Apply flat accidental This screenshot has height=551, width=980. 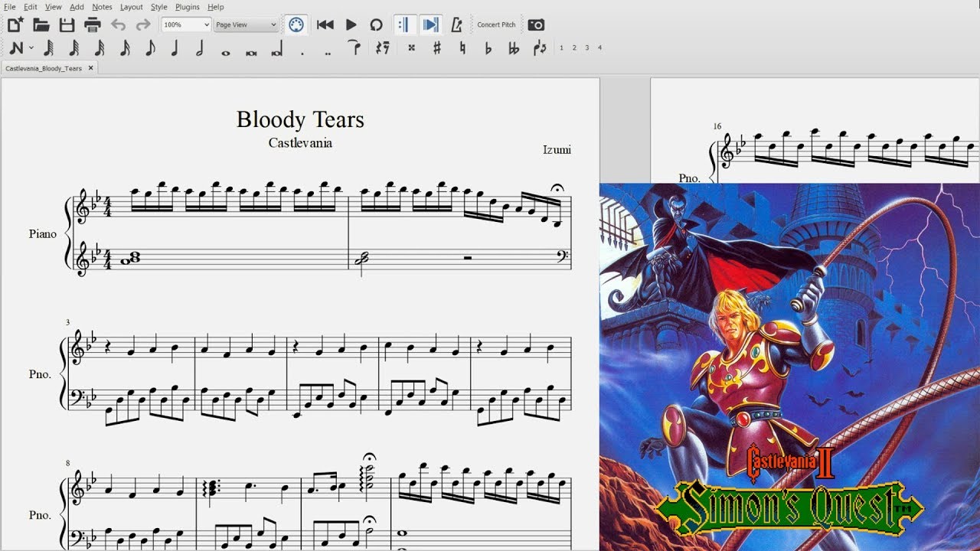click(488, 47)
